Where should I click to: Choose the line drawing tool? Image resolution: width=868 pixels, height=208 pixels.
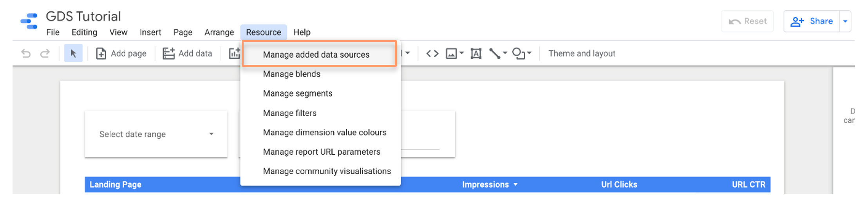(495, 53)
